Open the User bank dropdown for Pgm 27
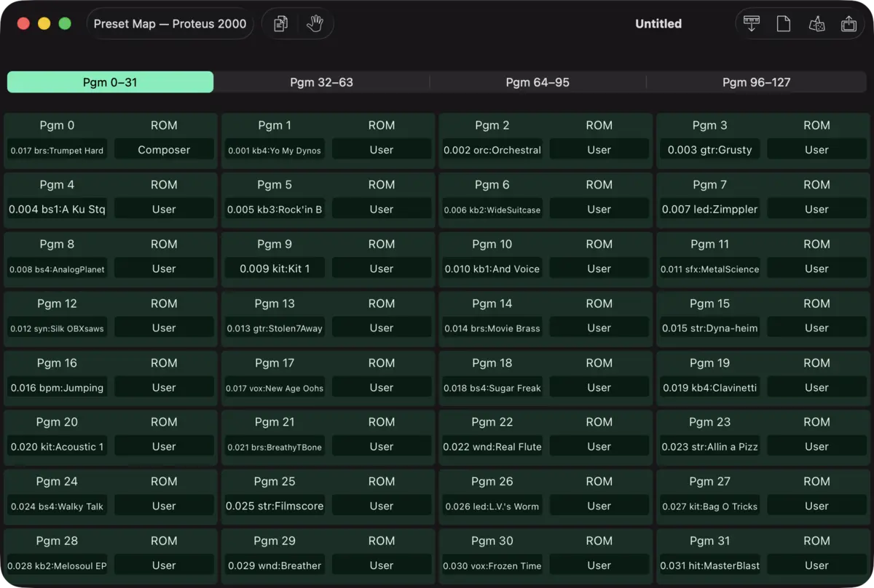874x588 pixels. pyautogui.click(x=816, y=506)
